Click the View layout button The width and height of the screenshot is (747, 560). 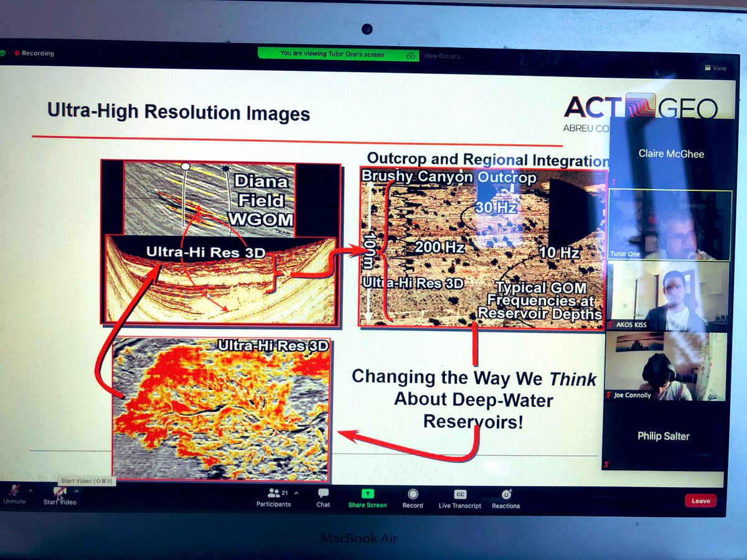[715, 68]
